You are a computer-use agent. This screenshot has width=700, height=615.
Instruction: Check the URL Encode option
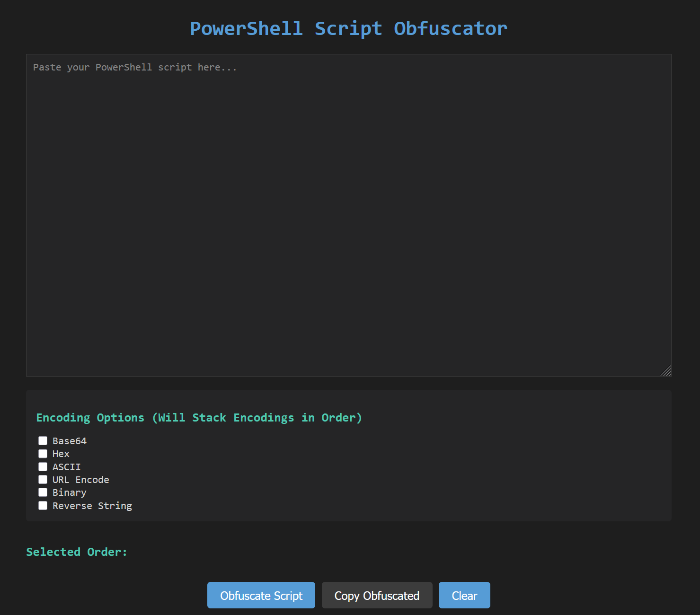click(x=43, y=480)
